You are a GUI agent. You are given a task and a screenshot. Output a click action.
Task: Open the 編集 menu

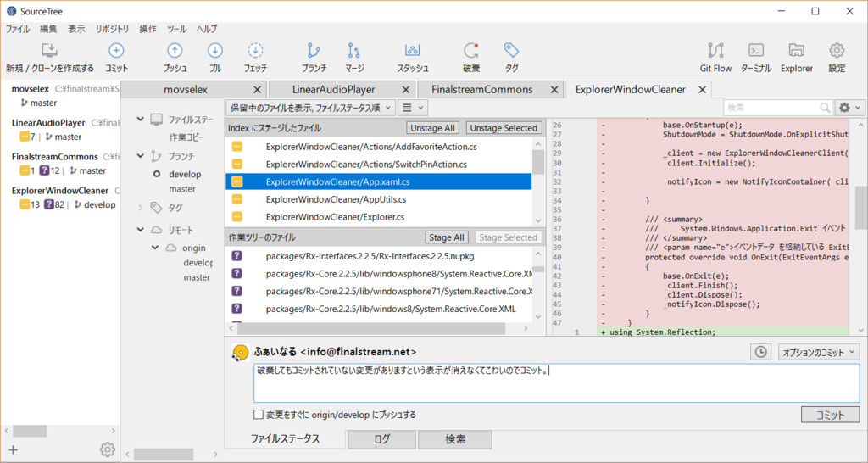[x=48, y=29]
